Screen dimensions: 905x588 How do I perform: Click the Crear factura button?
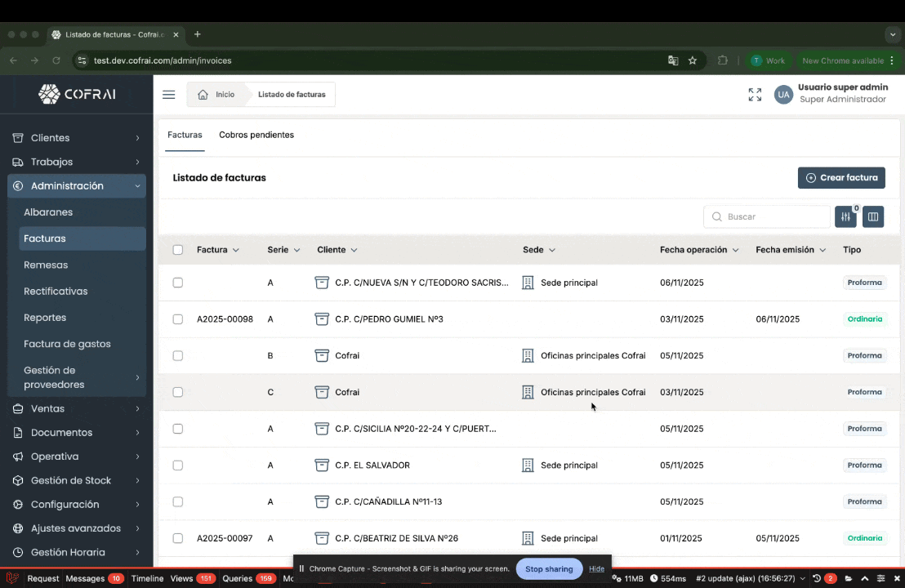841,177
